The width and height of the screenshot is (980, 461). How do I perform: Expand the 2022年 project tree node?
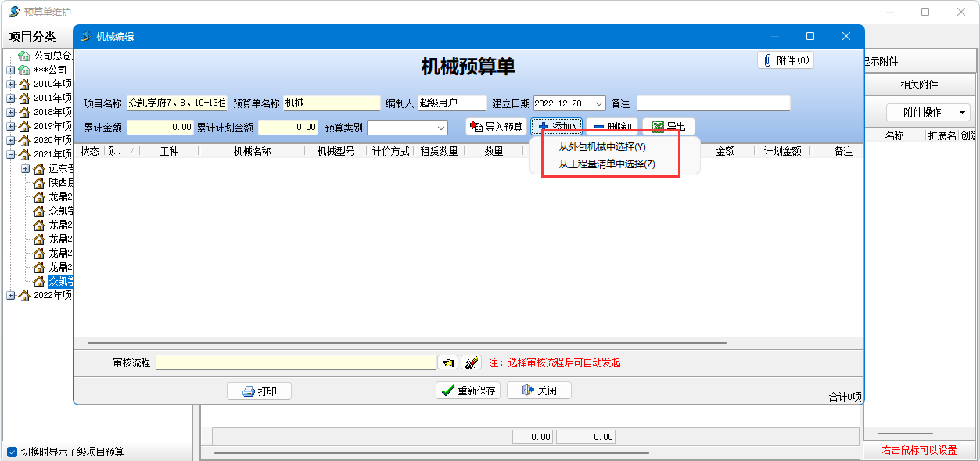[11, 296]
